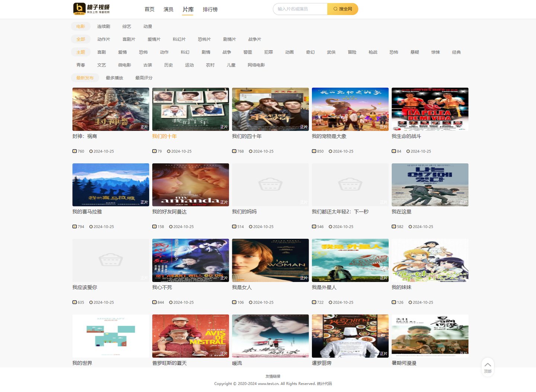Open the 首页 nav item
536x392 pixels.
tap(150, 9)
